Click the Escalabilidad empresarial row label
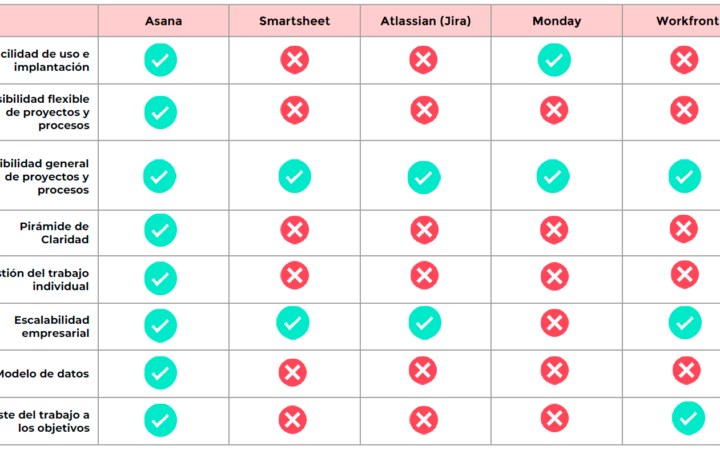720x450 pixels. [52, 326]
